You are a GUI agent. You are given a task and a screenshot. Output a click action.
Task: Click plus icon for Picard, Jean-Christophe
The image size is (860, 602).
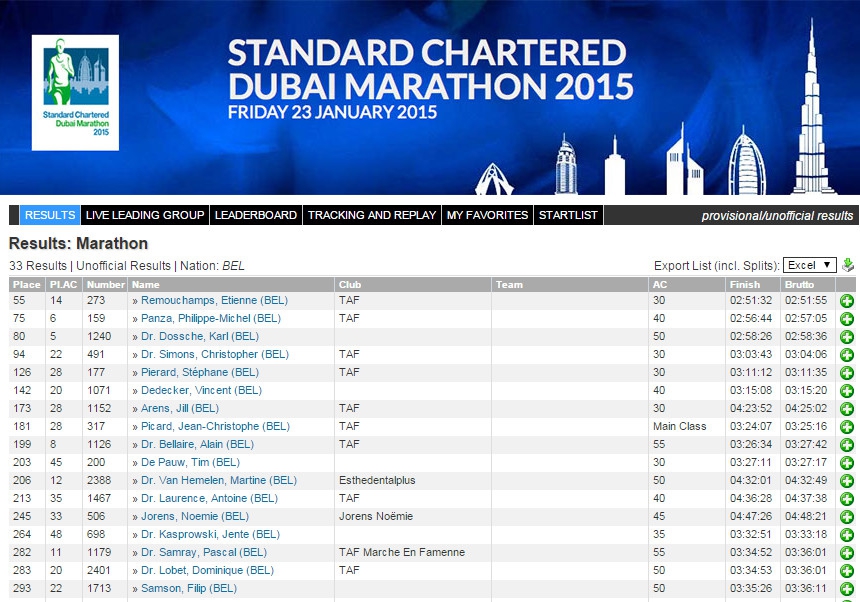[x=847, y=427]
